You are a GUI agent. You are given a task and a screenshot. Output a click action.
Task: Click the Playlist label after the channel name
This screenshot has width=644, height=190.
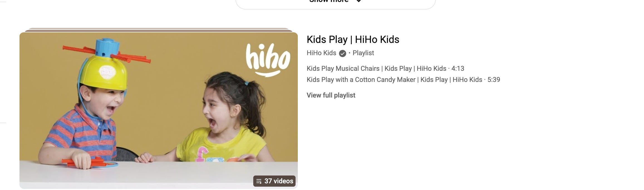(x=363, y=53)
